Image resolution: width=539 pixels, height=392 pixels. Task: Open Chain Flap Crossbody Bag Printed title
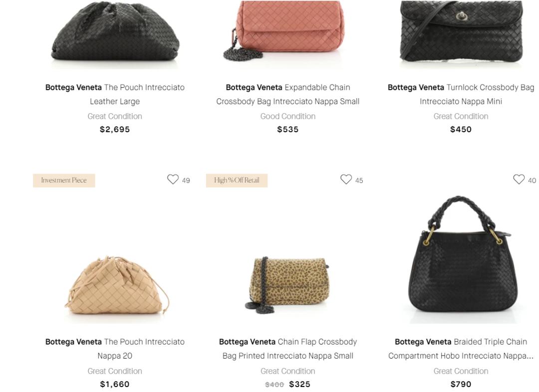click(287, 349)
